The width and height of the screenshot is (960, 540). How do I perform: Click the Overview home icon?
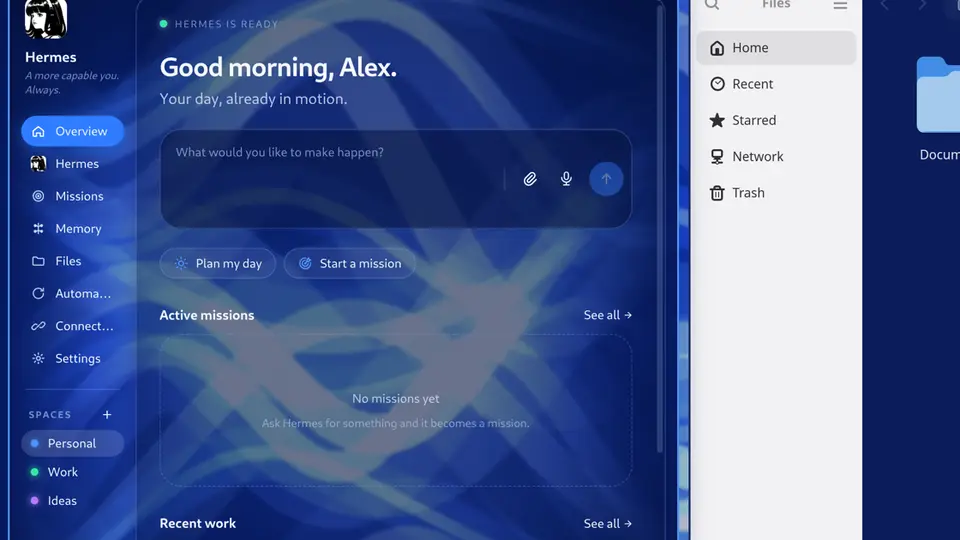[x=38, y=131]
